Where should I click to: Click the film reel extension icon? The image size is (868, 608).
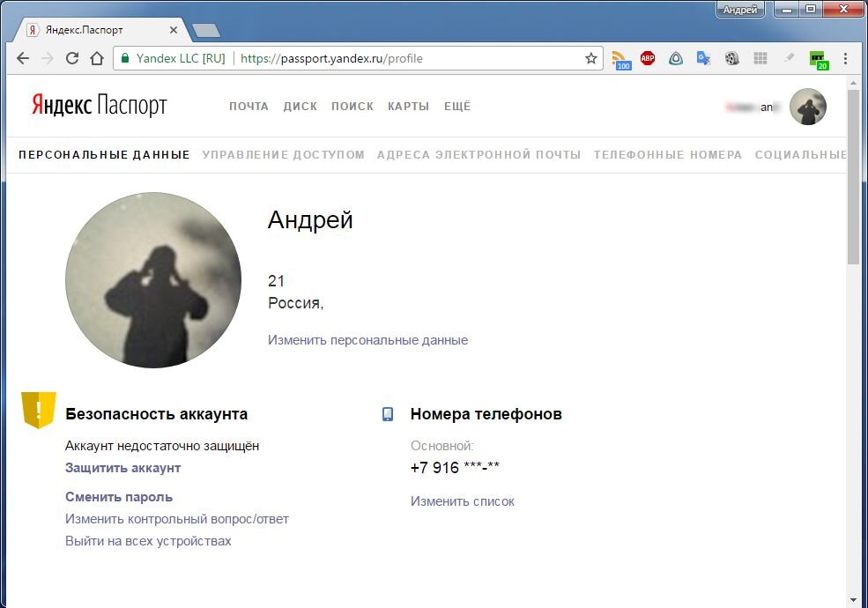pos(731,58)
